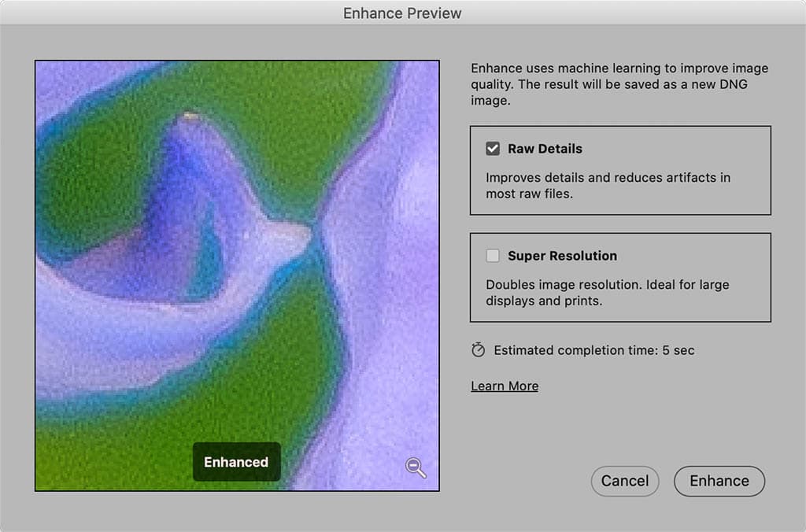Click the Enhance Preview title bar text
The height and width of the screenshot is (532, 806).
402,13
